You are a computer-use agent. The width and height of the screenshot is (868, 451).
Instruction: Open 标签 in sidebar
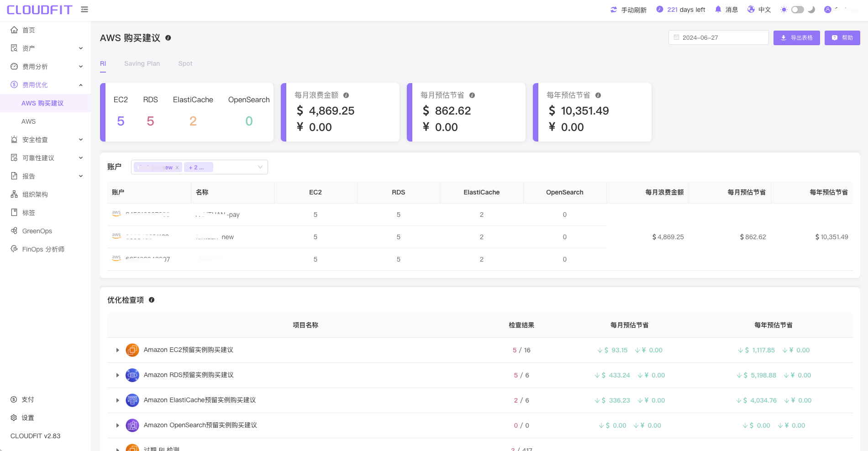[46, 213]
